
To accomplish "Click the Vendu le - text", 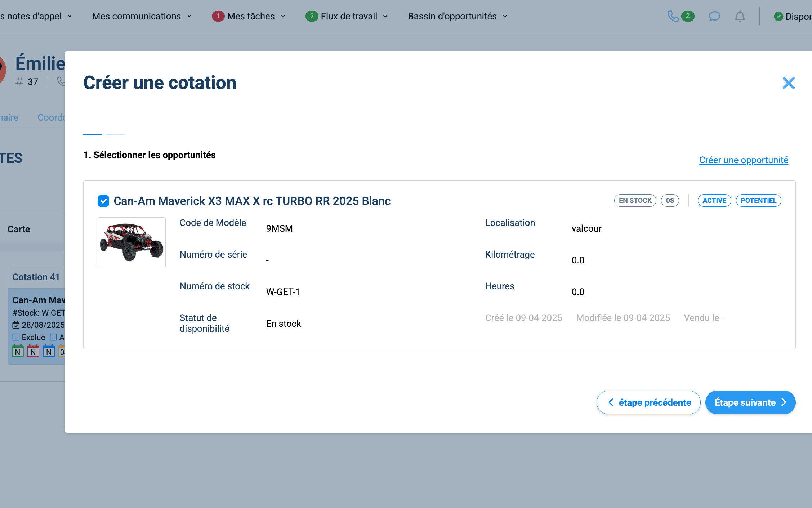I will coord(704,318).
